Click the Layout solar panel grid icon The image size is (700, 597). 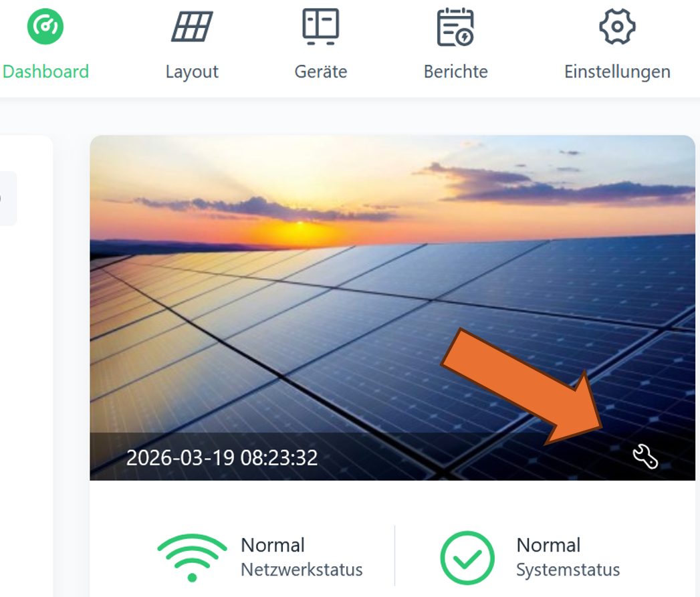(192, 27)
